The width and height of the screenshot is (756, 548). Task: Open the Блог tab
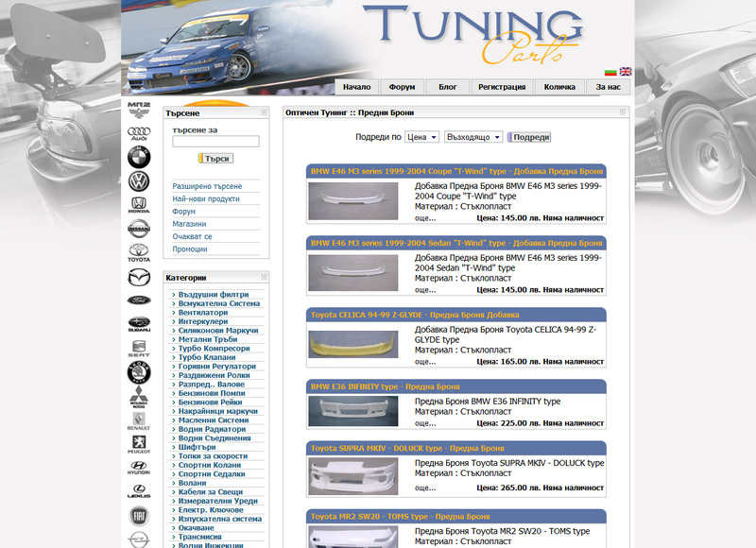[447, 87]
